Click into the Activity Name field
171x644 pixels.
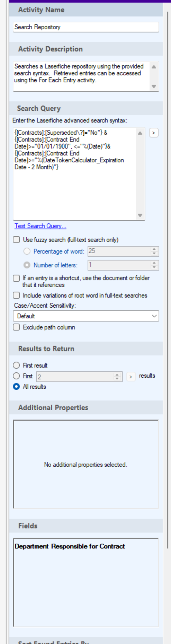[x=86, y=27]
